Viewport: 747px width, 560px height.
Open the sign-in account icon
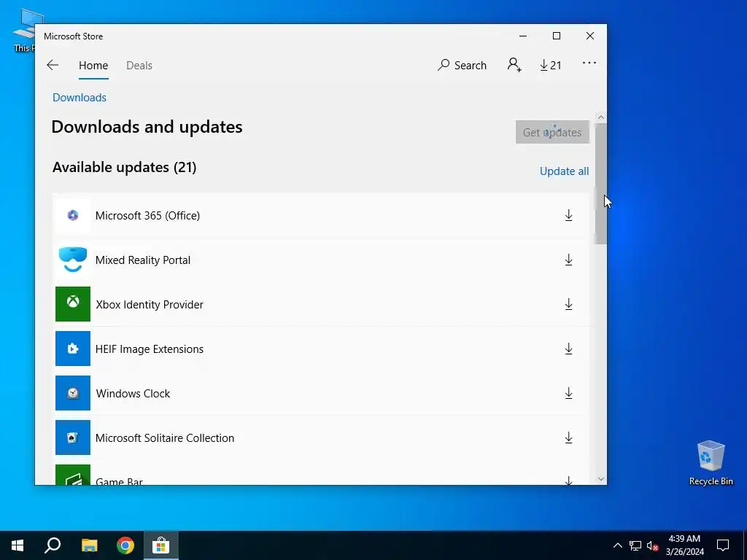pyautogui.click(x=514, y=65)
